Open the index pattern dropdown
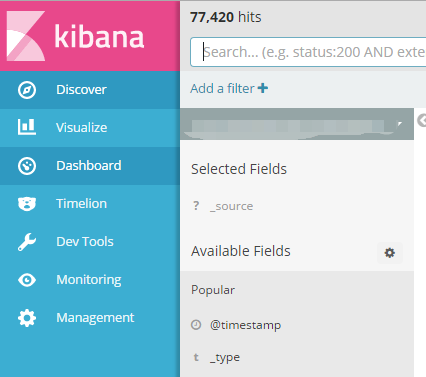This screenshot has height=377, width=426. [297, 124]
